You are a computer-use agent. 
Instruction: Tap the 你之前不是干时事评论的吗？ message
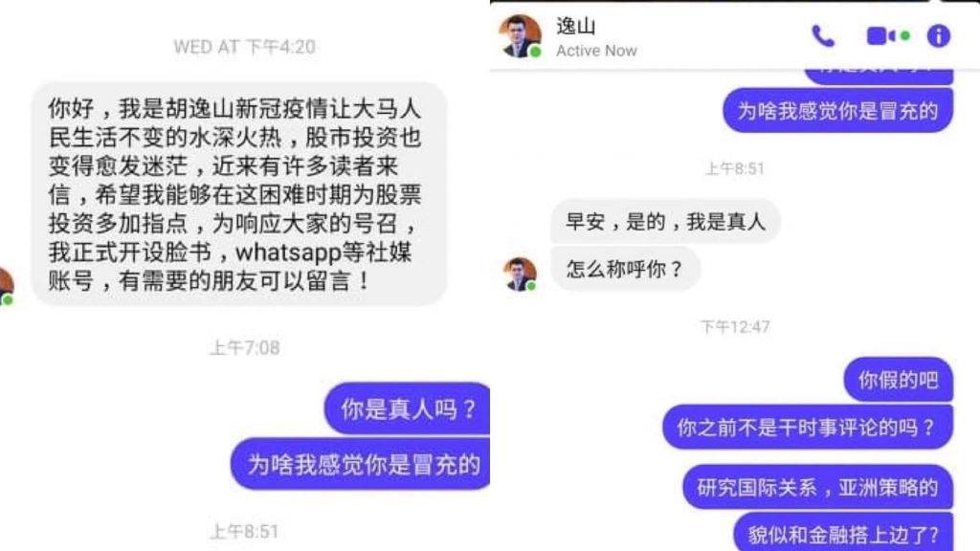point(808,428)
